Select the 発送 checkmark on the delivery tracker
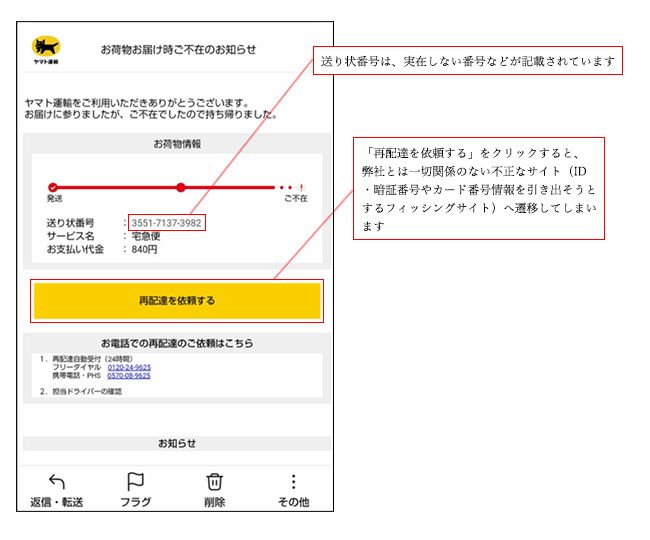 tap(53, 187)
